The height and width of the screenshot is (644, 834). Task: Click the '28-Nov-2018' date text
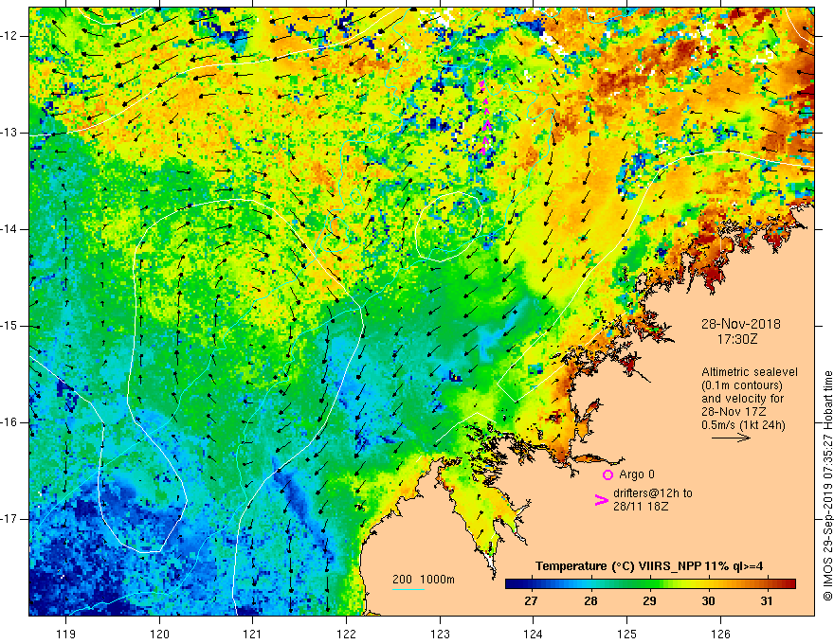(x=740, y=324)
